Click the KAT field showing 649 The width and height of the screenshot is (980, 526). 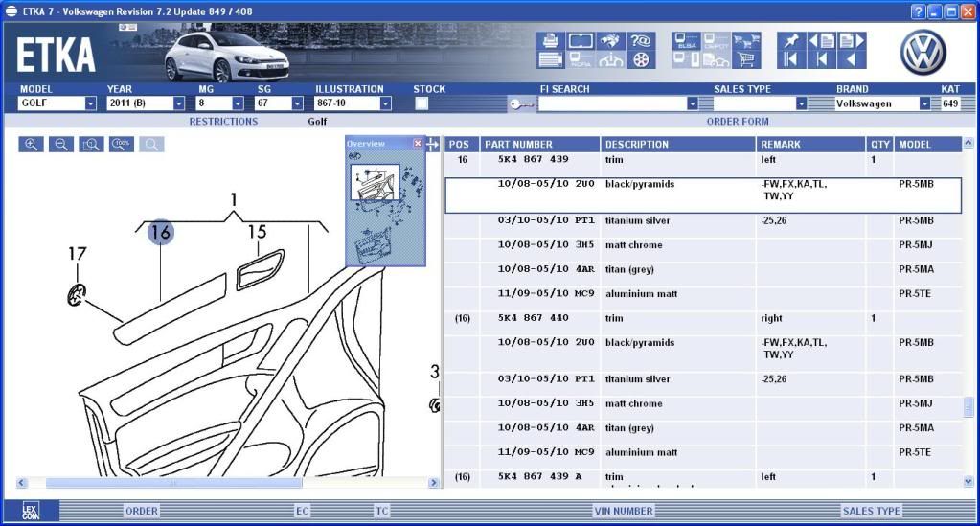click(950, 103)
